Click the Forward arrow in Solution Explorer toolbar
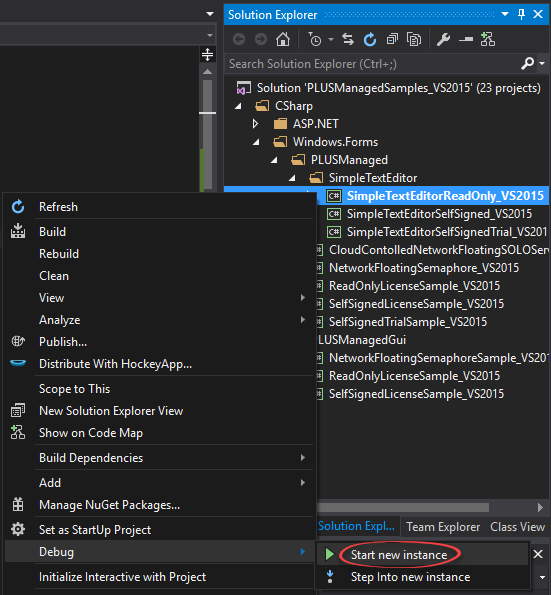 coord(261,39)
